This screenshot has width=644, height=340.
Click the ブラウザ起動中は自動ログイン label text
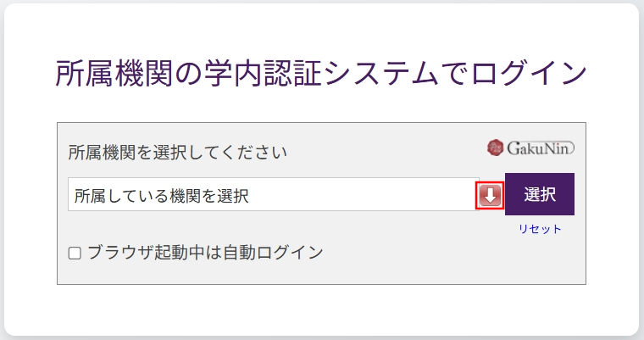tap(205, 252)
